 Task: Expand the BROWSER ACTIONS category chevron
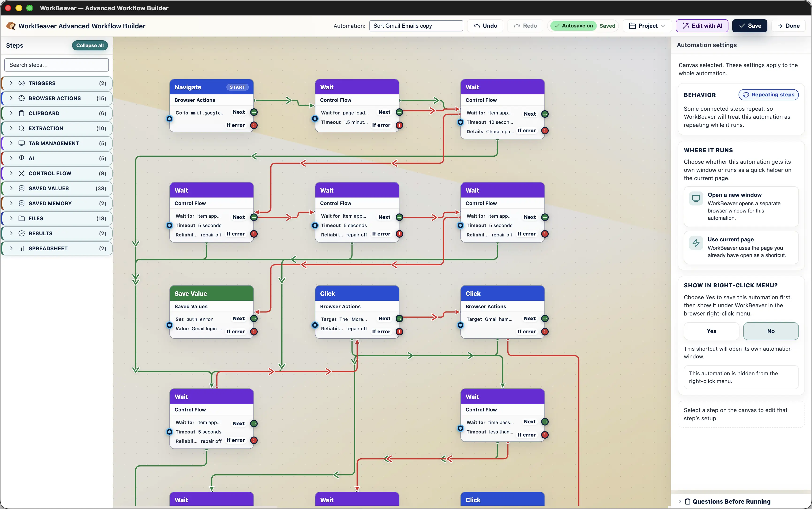[11, 98]
